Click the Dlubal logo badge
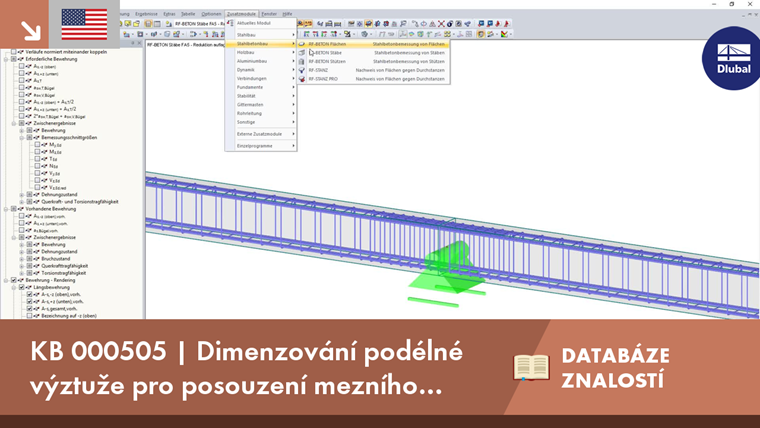The width and height of the screenshot is (760, 428). pyautogui.click(x=732, y=59)
